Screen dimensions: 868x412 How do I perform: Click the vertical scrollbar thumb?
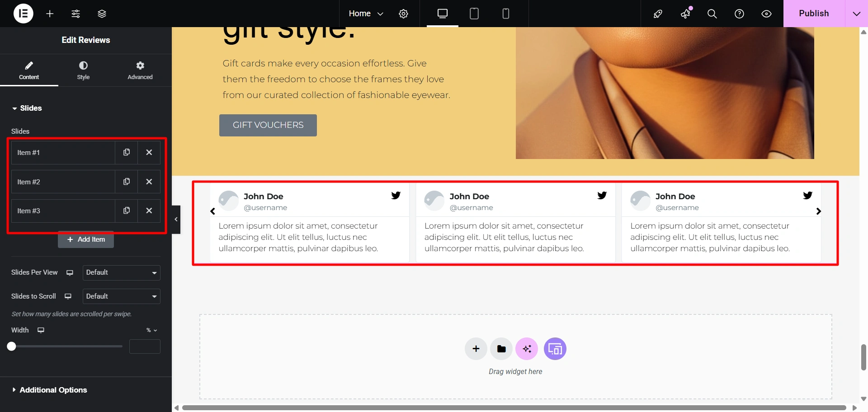pos(863,357)
